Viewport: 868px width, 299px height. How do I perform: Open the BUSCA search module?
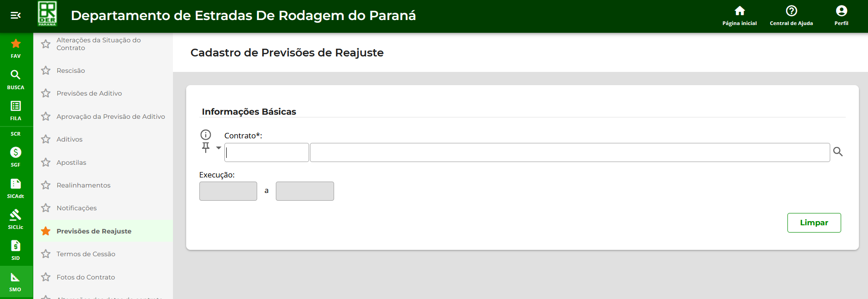(x=16, y=79)
